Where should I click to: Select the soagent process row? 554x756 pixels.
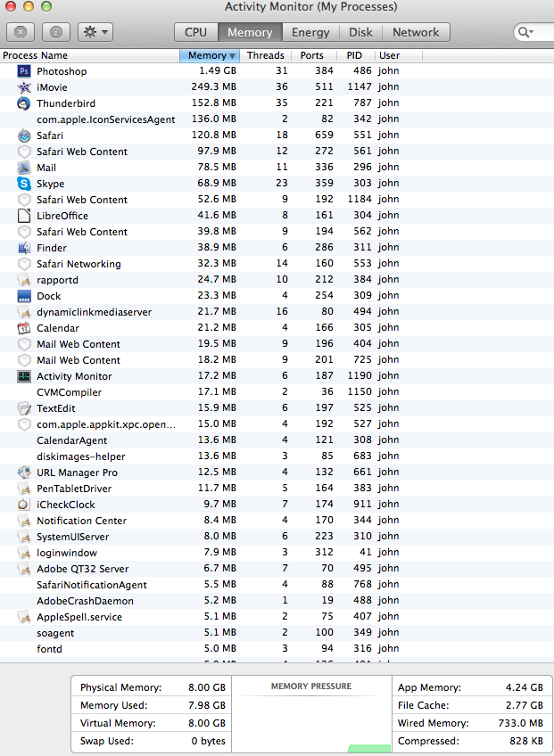tap(277, 633)
